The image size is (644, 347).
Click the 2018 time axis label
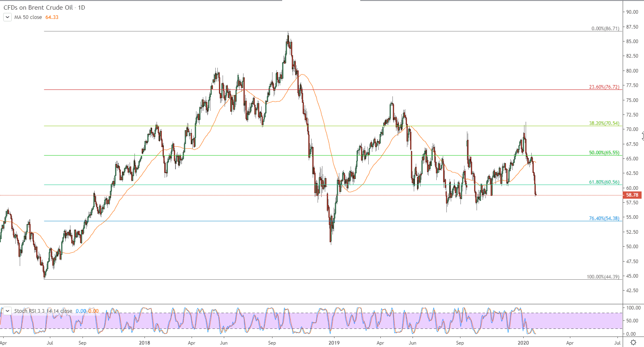[x=144, y=343]
